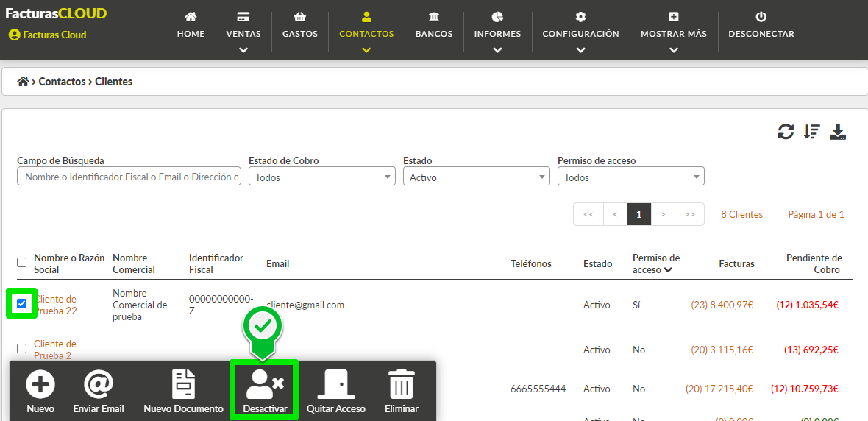Open the CONFIGURACIÓN menu
868x421 pixels.
pyautogui.click(x=580, y=32)
